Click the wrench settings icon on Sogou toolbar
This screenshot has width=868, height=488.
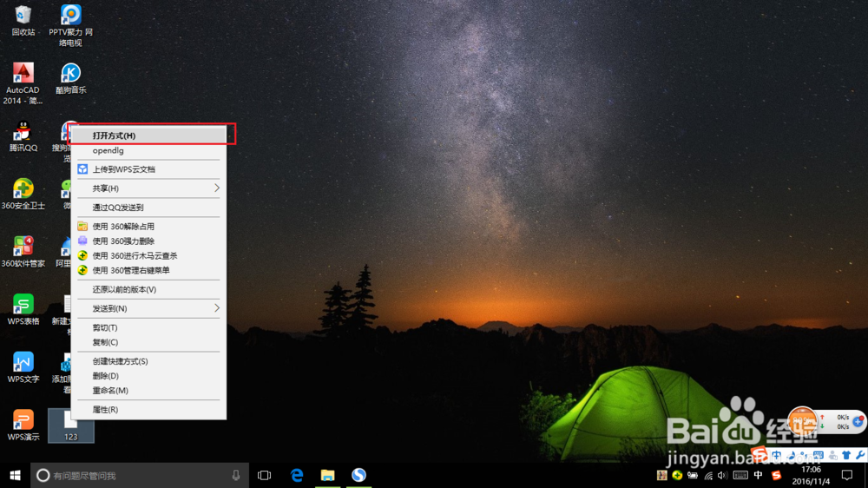[861, 455]
